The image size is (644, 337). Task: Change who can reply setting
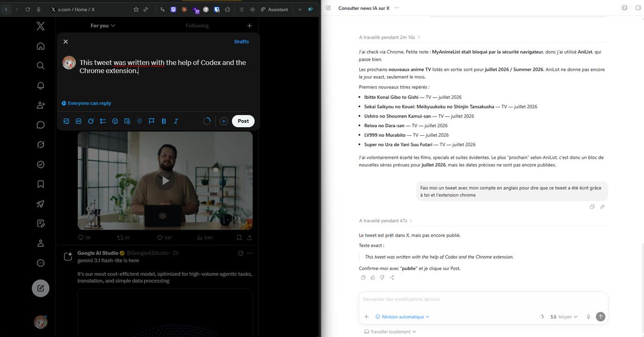[x=86, y=103]
